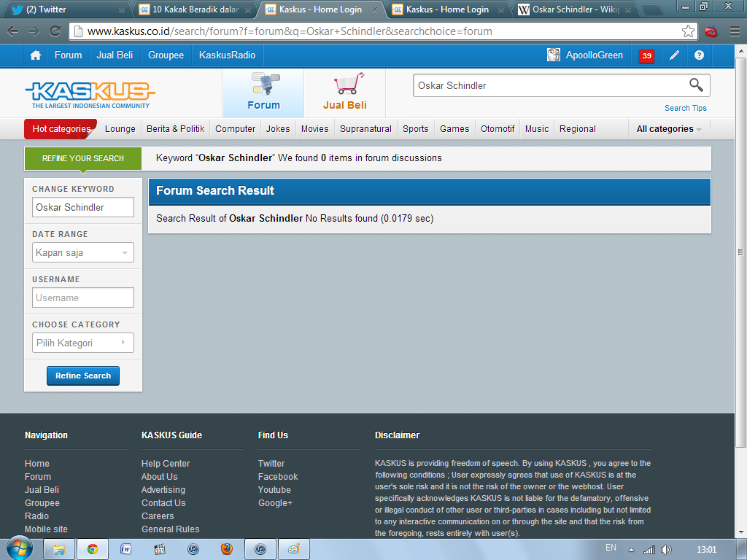Open the red 39 notifications badge
This screenshot has height=560, width=747.
coord(646,55)
